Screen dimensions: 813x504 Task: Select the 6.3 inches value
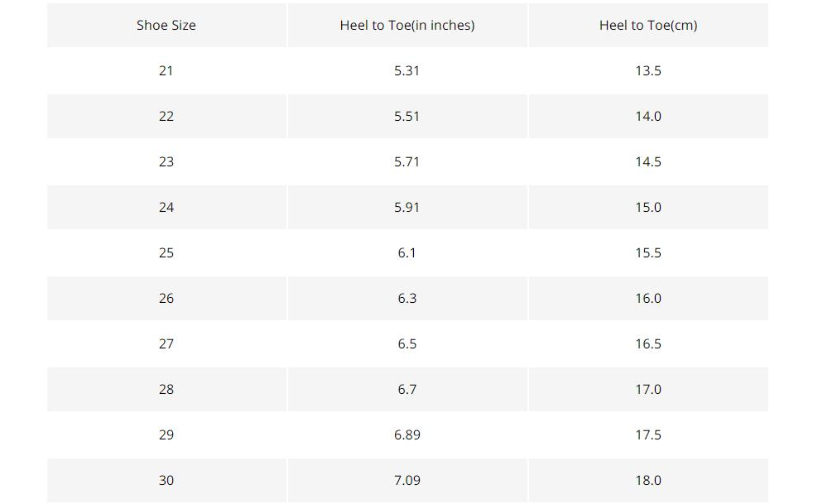(407, 299)
